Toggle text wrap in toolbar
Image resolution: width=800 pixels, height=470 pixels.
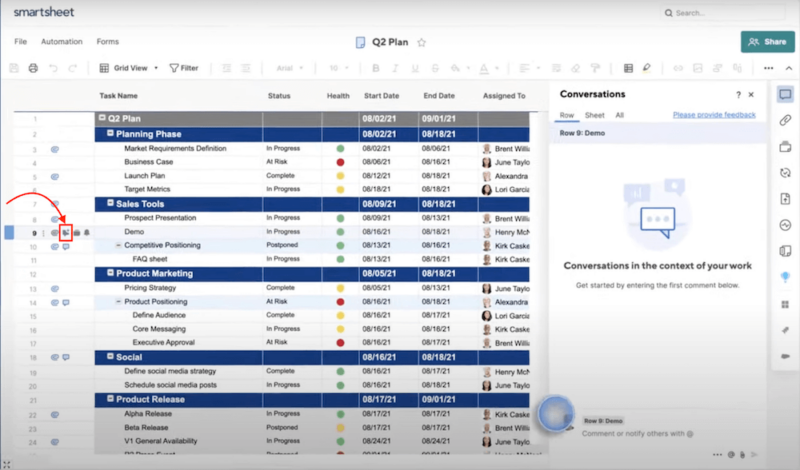[x=556, y=68]
